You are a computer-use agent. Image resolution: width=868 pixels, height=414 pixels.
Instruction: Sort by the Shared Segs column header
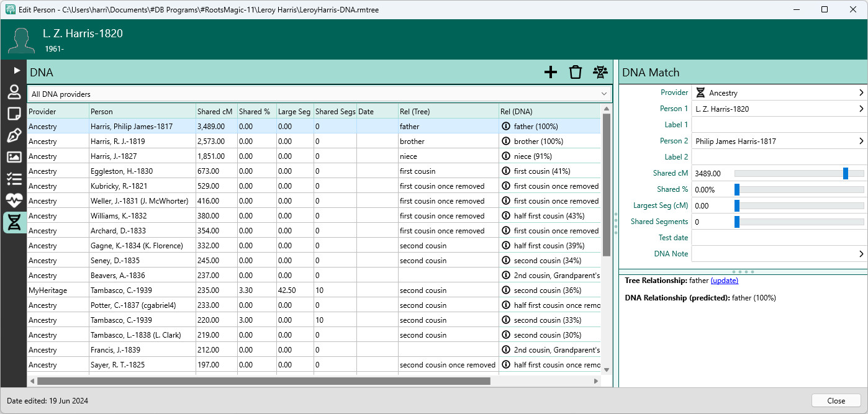(335, 111)
